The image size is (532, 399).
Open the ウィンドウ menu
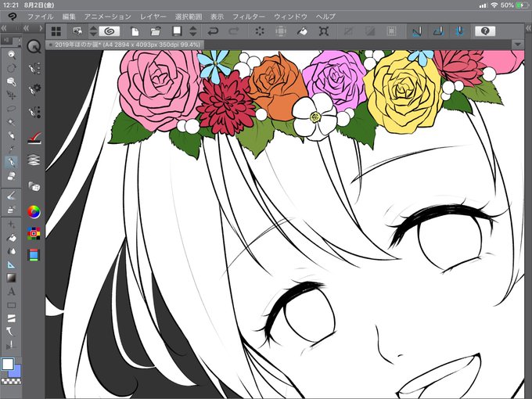point(290,16)
